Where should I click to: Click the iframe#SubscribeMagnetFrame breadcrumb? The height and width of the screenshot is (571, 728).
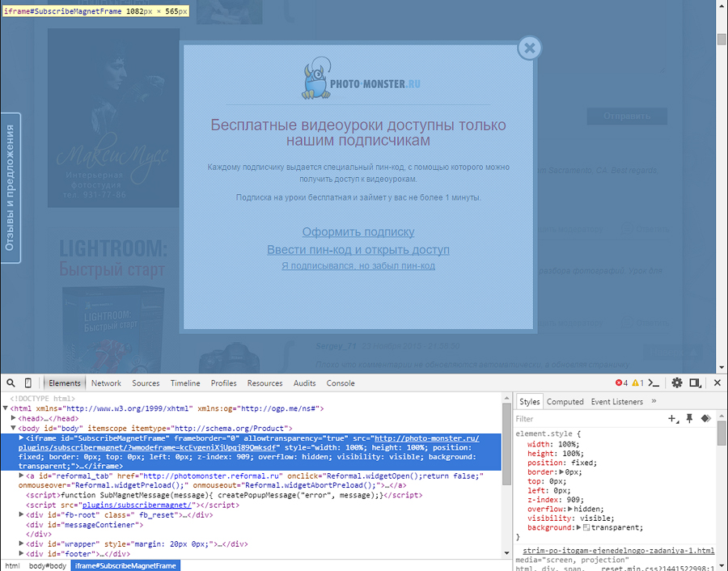click(125, 566)
